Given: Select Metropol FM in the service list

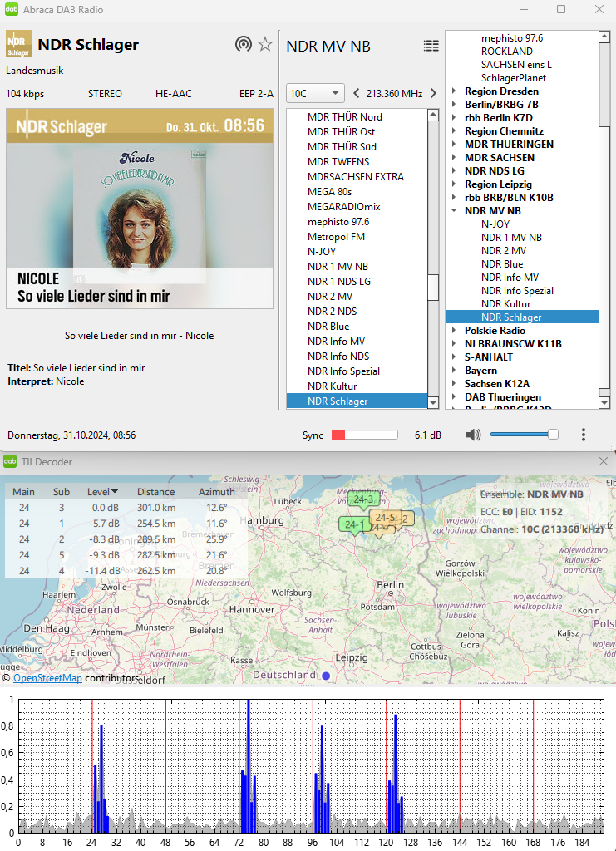Looking at the screenshot, I should (x=336, y=237).
